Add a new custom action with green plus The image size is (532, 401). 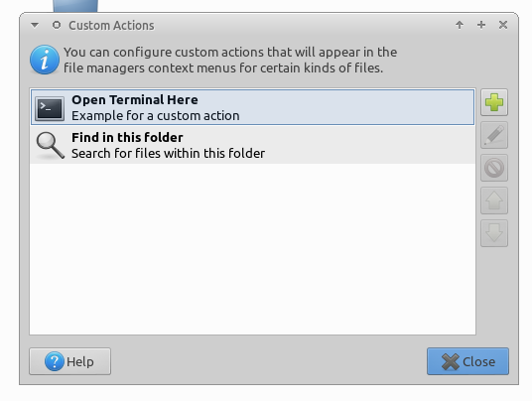click(x=494, y=102)
